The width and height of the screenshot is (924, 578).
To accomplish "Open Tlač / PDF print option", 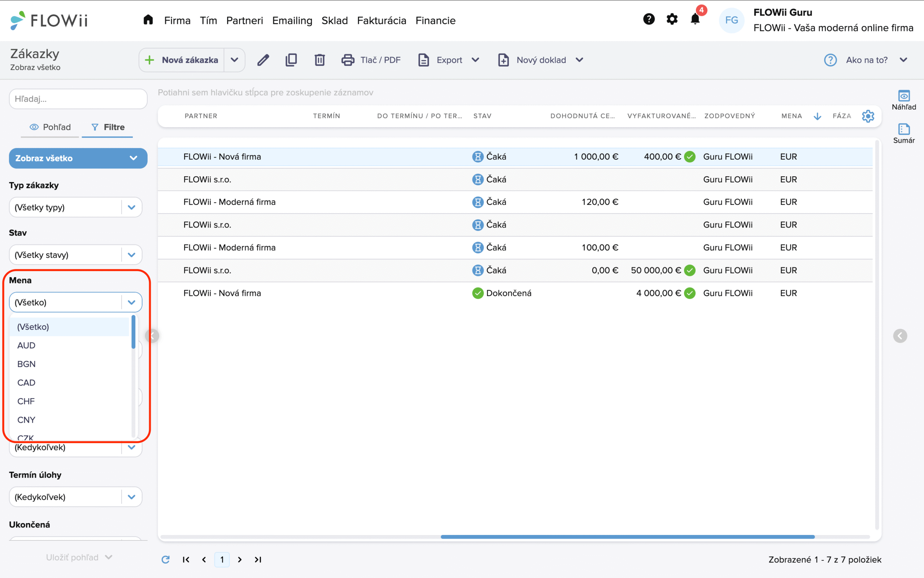I will (x=371, y=60).
